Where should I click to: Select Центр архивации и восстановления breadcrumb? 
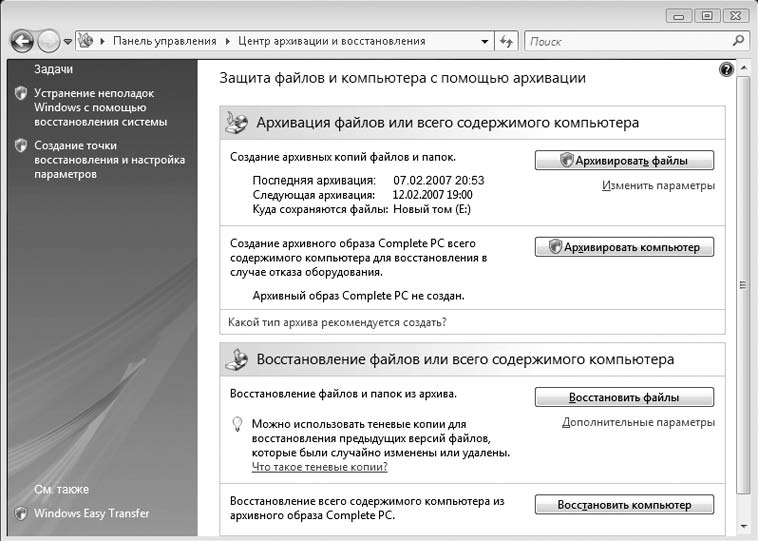[331, 41]
